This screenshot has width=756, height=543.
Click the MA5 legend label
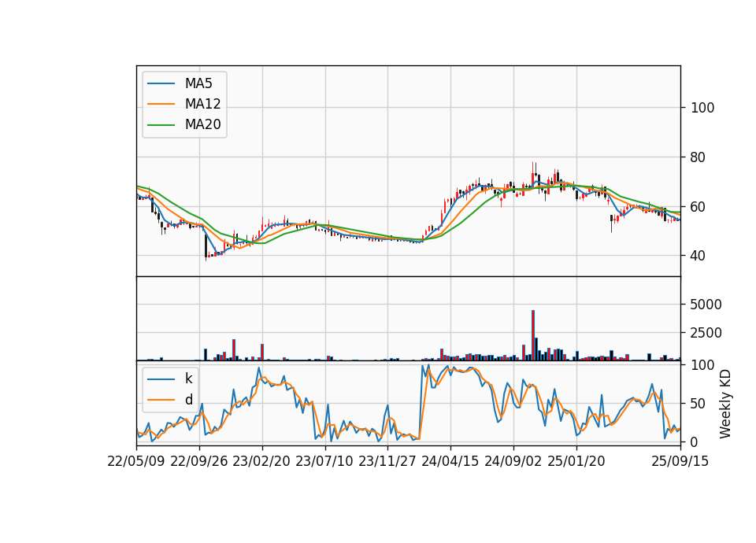point(198,83)
